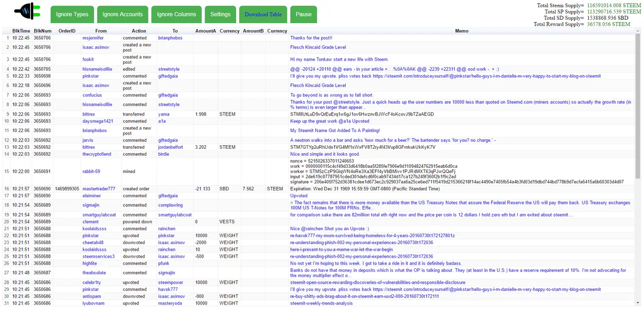Click the From column header
Image resolution: width=644 pixels, height=311 pixels.
click(101, 31)
